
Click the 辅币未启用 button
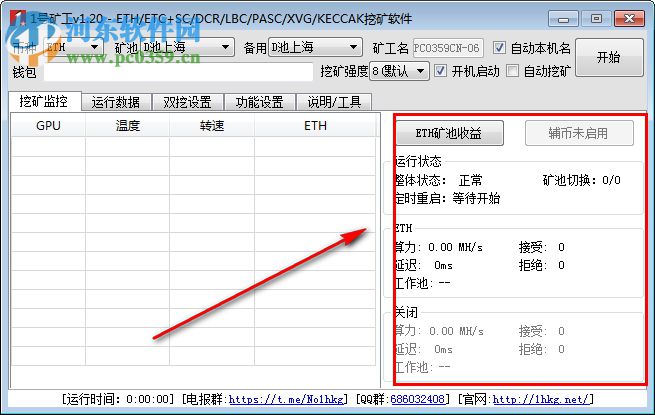coord(579,133)
